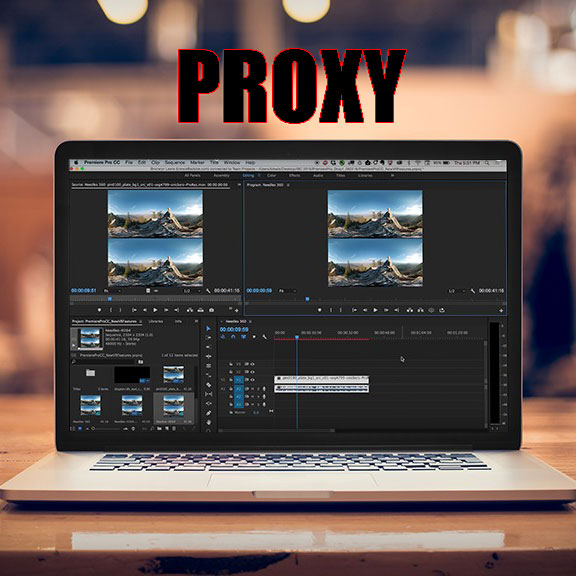
Task: Click Go to In in Program monitor
Action: [x=354, y=310]
